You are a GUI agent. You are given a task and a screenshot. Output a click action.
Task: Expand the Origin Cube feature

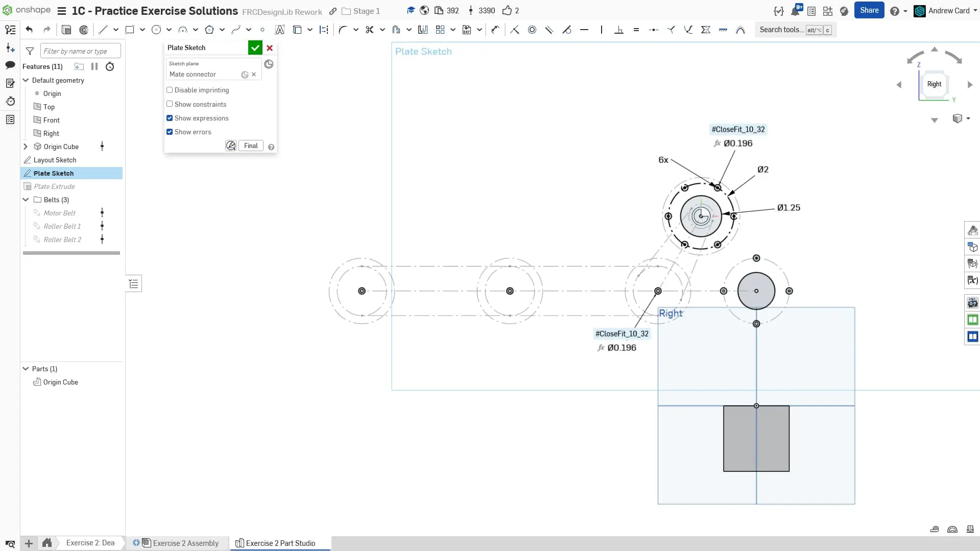pyautogui.click(x=26, y=147)
